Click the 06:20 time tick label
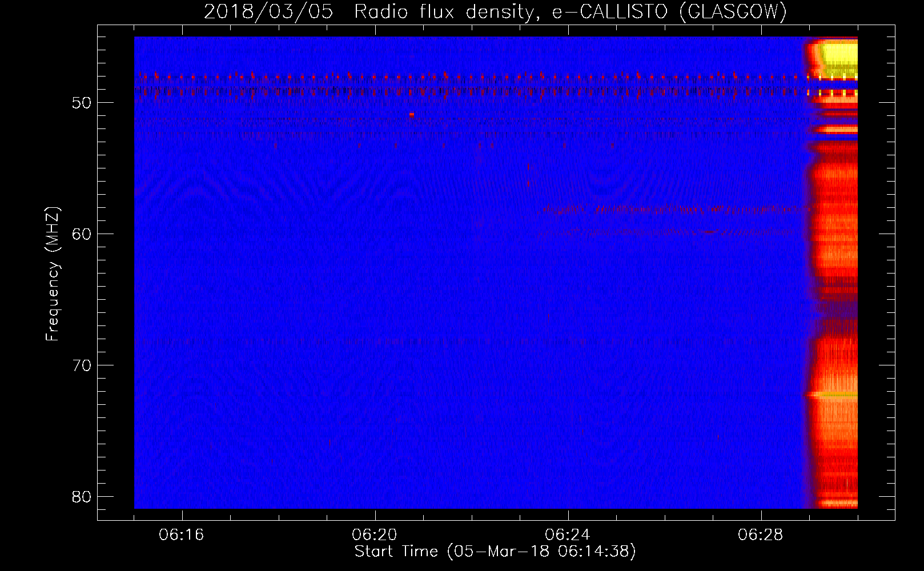The height and width of the screenshot is (571, 924). click(x=375, y=535)
